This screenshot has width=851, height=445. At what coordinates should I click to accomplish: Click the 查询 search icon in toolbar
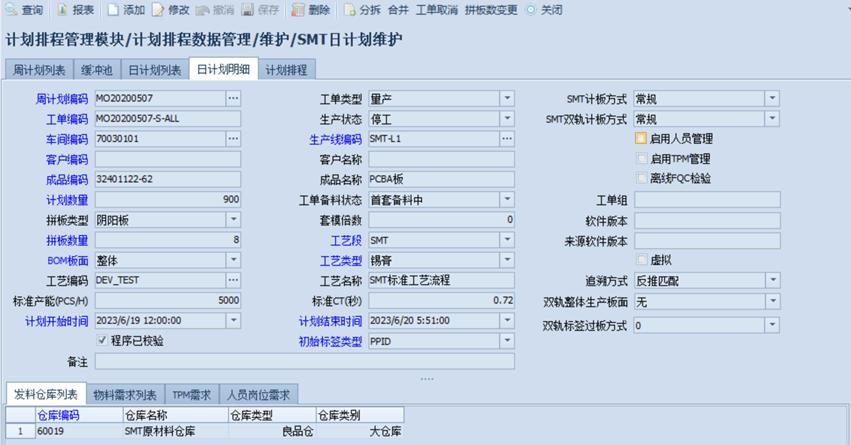pos(11,10)
